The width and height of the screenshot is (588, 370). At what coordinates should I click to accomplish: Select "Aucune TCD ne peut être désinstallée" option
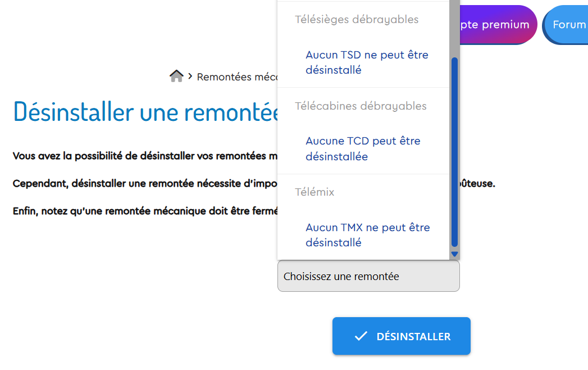tap(363, 148)
